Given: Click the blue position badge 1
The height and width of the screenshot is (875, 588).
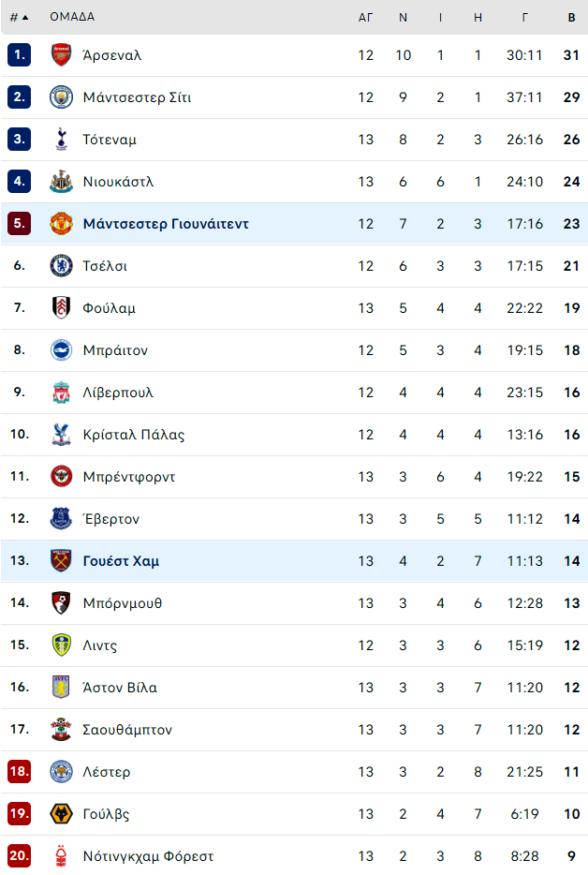Looking at the screenshot, I should coord(20,55).
